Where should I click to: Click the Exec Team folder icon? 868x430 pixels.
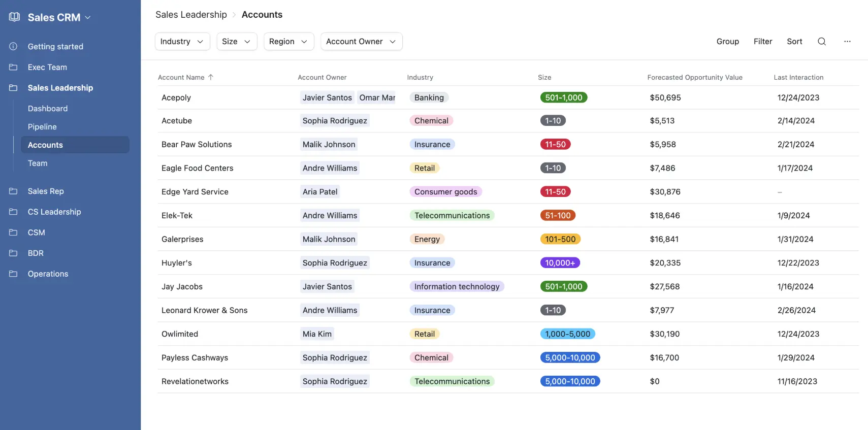[x=14, y=68]
